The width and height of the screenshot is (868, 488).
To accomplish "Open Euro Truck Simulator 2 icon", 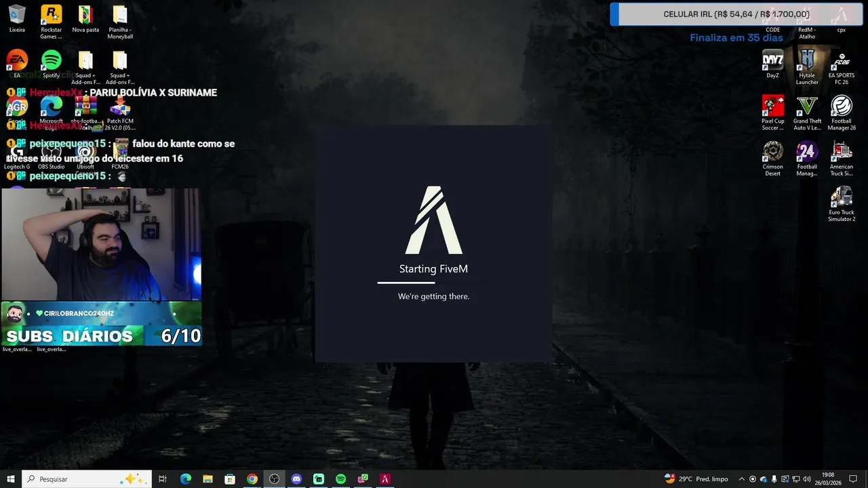I will [x=842, y=204].
